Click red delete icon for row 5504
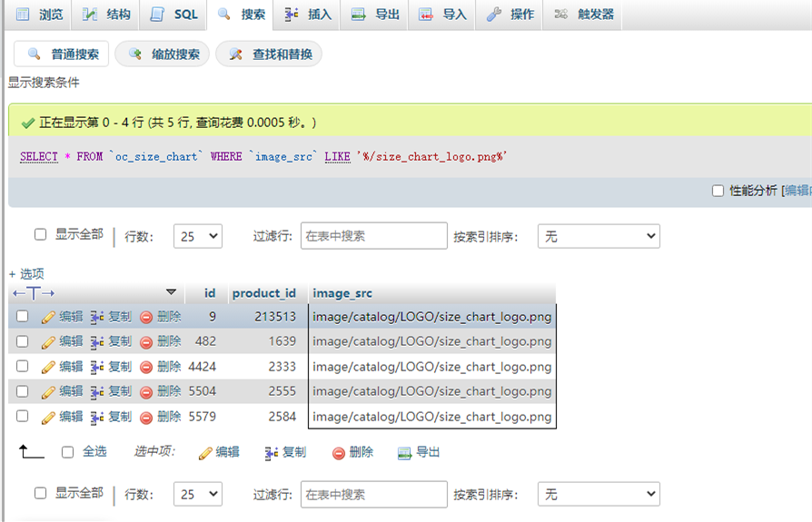The width and height of the screenshot is (812, 522). (146, 392)
